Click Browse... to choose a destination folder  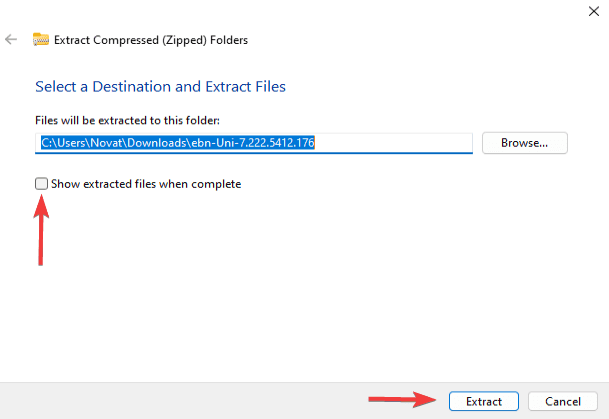coord(524,143)
